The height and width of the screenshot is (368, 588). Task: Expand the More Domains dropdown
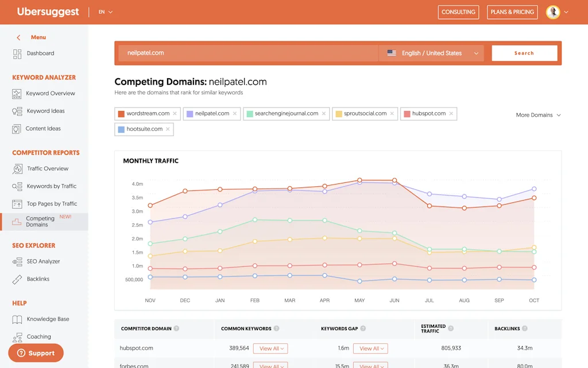tap(537, 115)
